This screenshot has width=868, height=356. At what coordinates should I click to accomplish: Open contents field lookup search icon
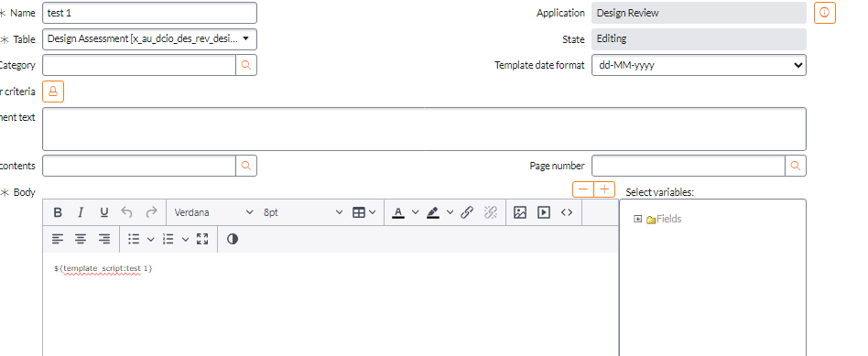tap(246, 166)
